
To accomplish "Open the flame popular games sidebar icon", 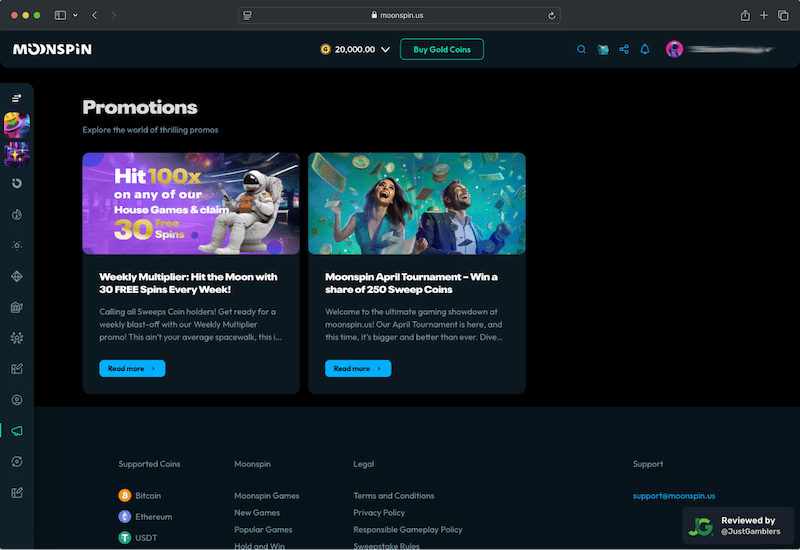I will pyautogui.click(x=17, y=214).
